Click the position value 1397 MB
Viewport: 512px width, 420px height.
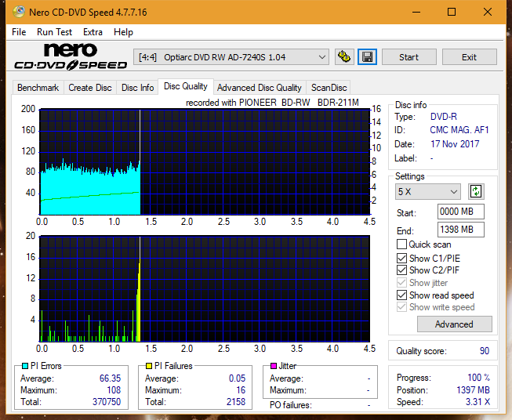(473, 389)
